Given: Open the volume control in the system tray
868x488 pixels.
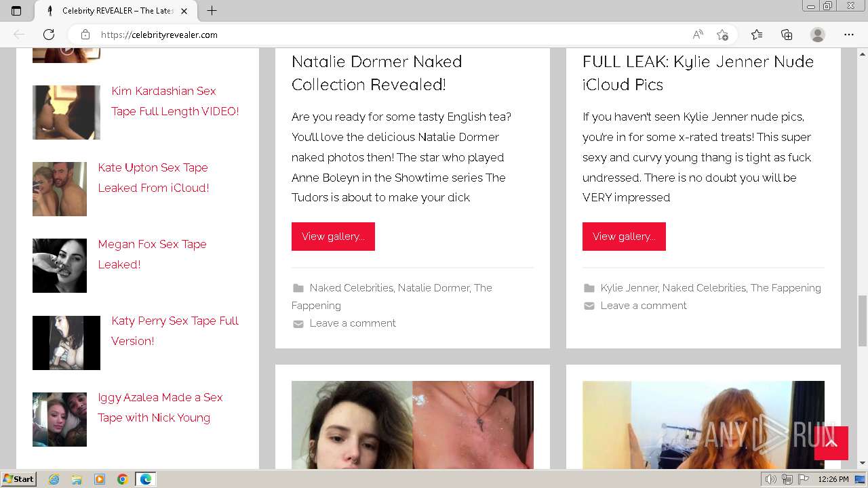Looking at the screenshot, I should 771,479.
